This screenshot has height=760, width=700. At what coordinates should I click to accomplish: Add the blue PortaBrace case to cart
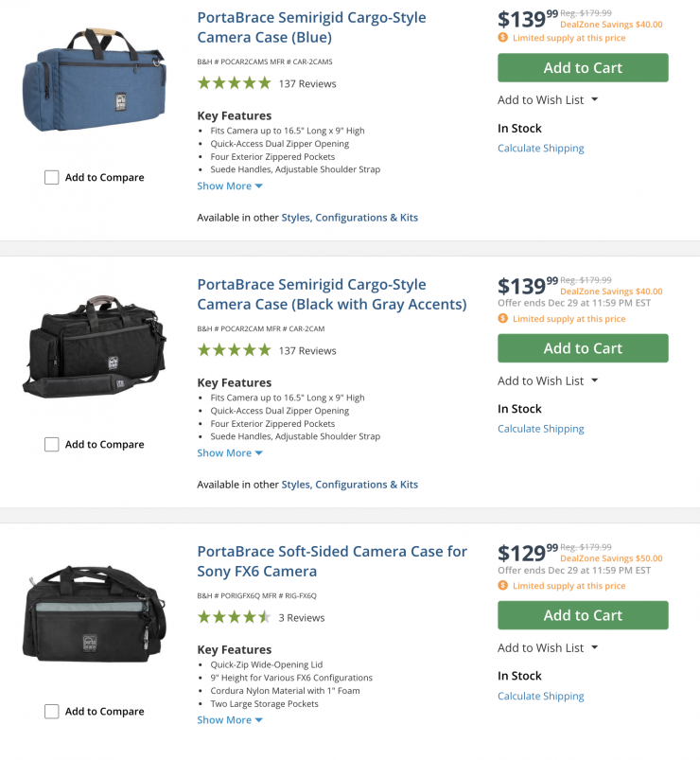click(583, 68)
